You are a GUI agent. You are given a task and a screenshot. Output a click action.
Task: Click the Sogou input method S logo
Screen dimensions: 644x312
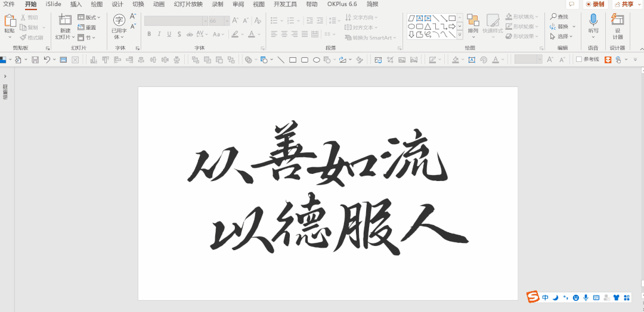coord(533,297)
